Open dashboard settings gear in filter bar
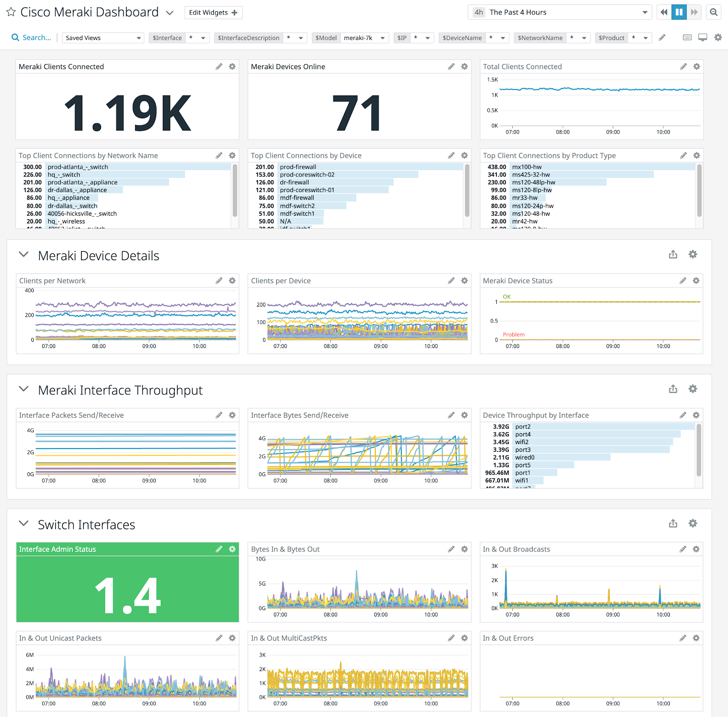This screenshot has width=728, height=717. coord(718,37)
